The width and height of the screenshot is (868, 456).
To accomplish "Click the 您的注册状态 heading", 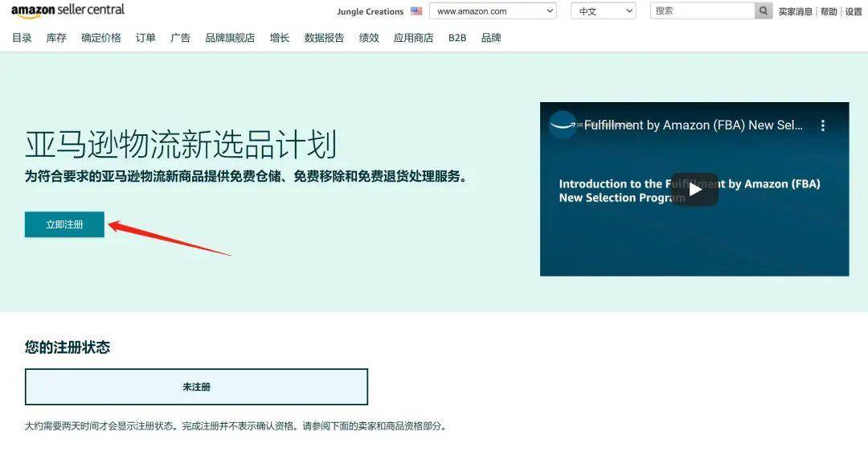I will [68, 347].
